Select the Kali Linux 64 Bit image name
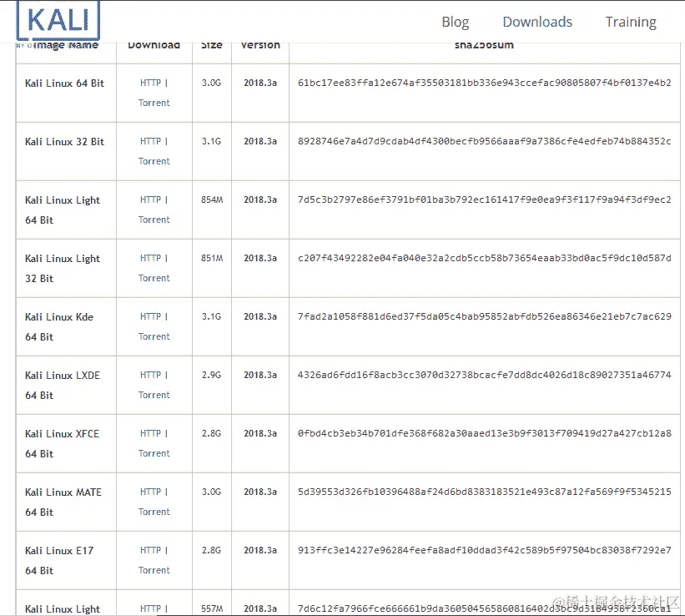The height and width of the screenshot is (616, 685). (x=64, y=83)
